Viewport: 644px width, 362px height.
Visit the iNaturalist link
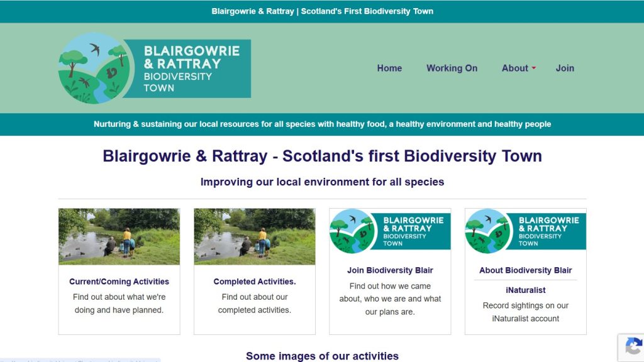[x=525, y=290]
